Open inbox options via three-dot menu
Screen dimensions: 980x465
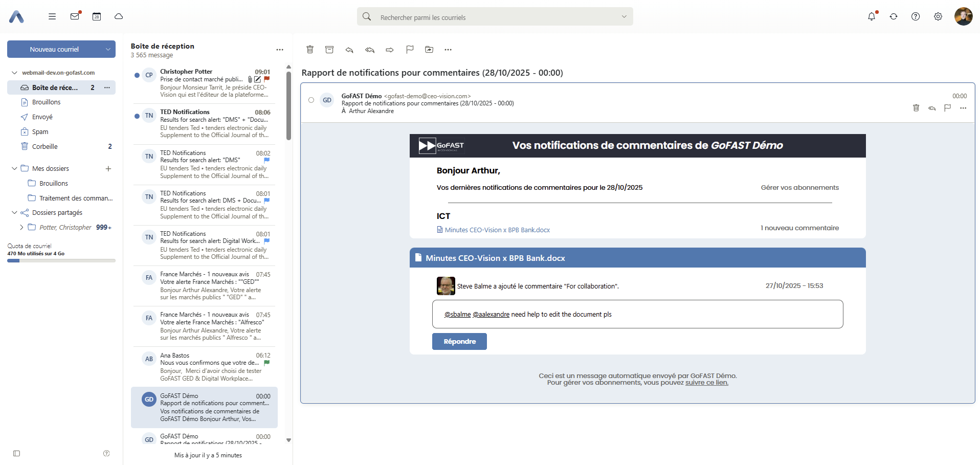click(x=280, y=49)
